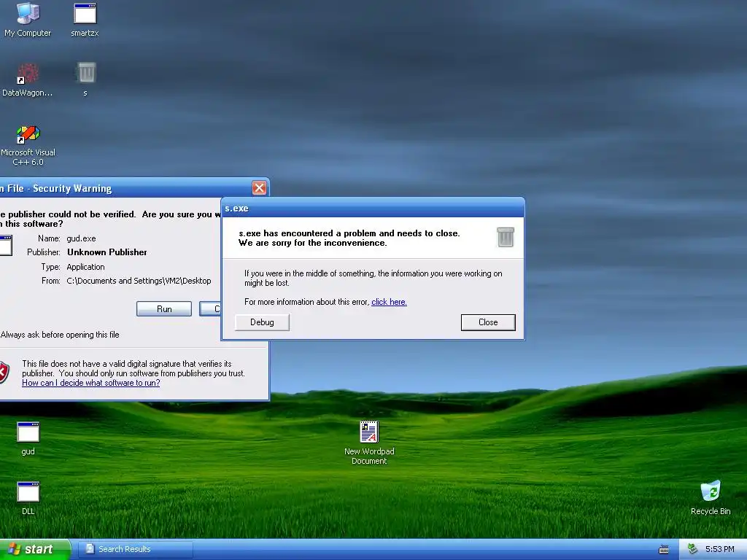Image resolution: width=747 pixels, height=560 pixels.
Task: Click Run in the Security Warning dialog
Action: click(x=164, y=308)
